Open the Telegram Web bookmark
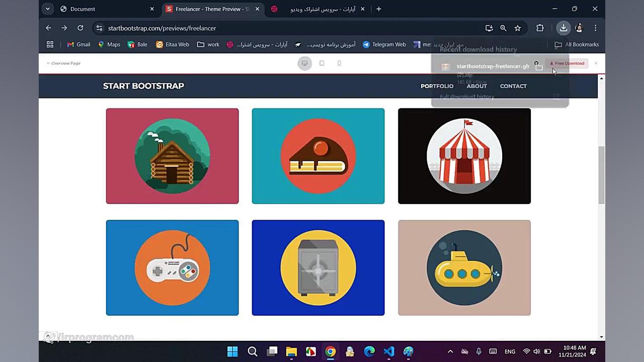This screenshot has height=362, width=644. (384, 45)
